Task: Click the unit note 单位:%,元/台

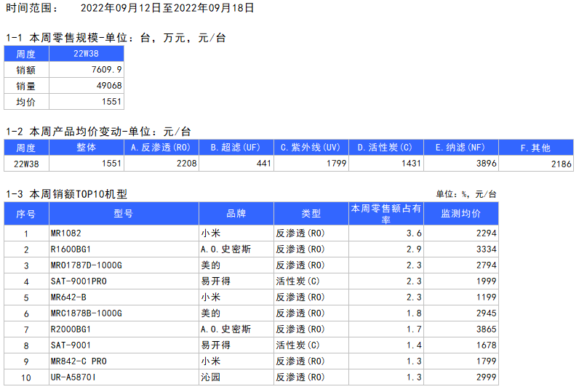Action: (466, 194)
